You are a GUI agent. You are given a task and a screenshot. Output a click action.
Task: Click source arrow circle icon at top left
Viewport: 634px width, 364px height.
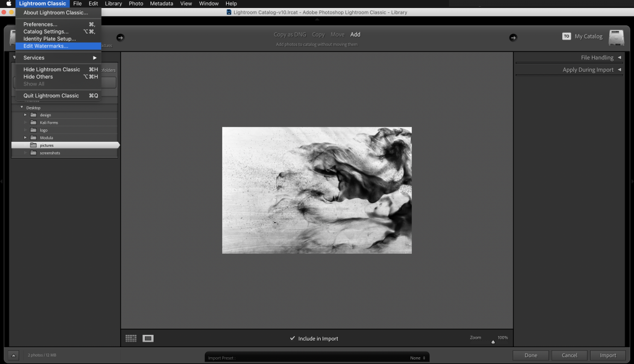click(x=120, y=38)
